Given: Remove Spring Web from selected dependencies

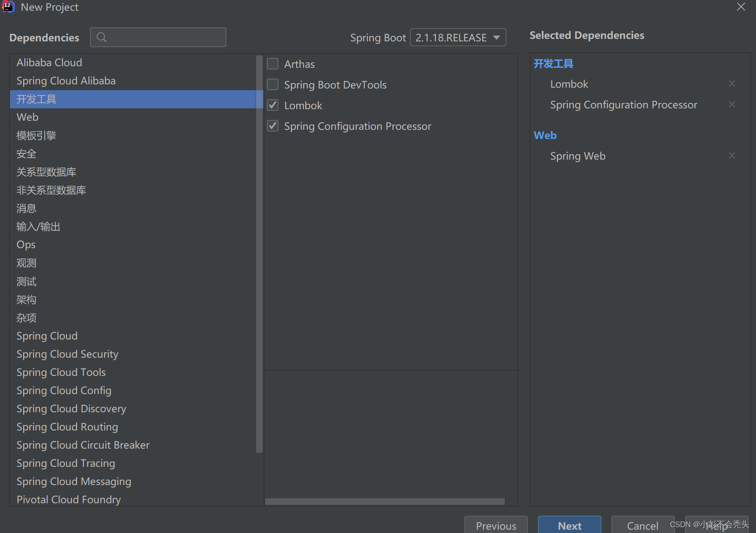Looking at the screenshot, I should pyautogui.click(x=732, y=155).
